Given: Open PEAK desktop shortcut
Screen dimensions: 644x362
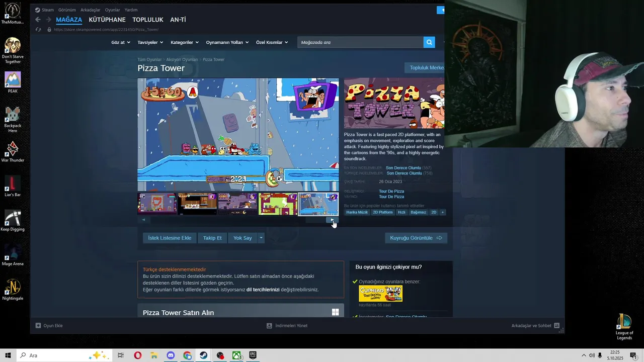Looking at the screenshot, I should (13, 82).
